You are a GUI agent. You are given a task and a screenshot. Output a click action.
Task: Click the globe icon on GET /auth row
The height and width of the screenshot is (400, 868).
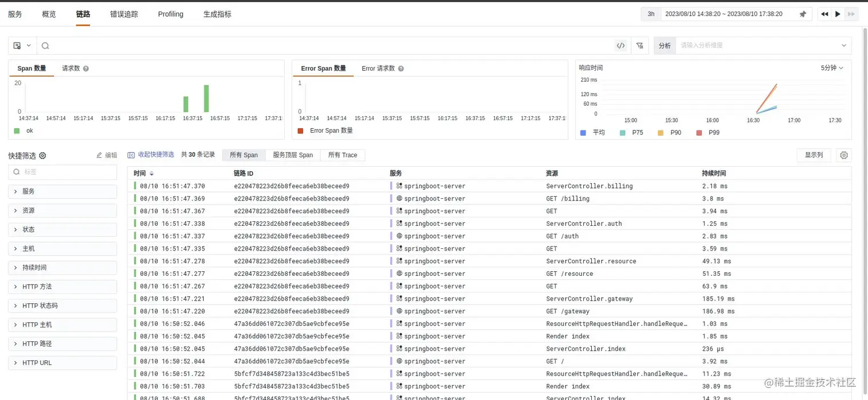coord(399,236)
